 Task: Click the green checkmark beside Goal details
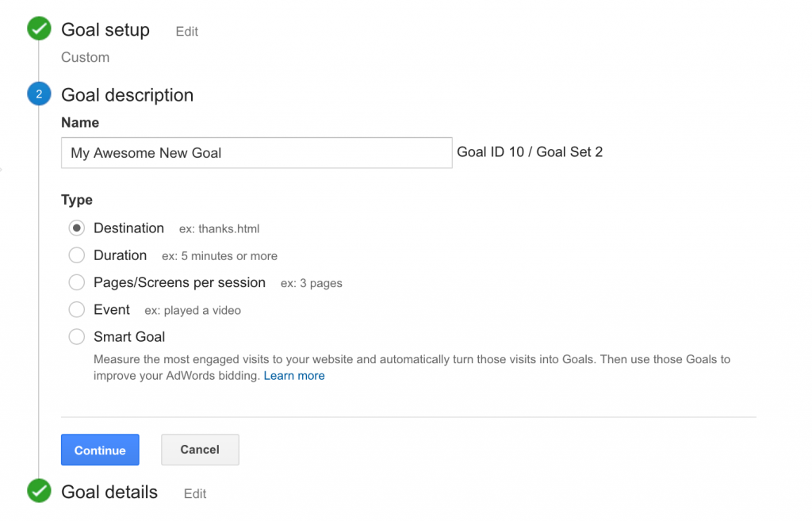[38, 492]
